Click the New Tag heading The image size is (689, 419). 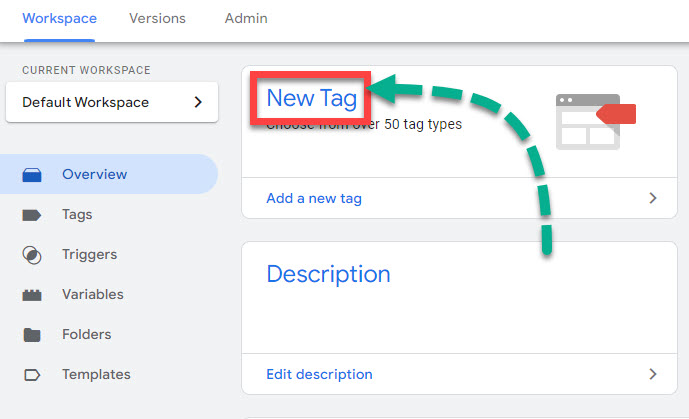(x=311, y=98)
